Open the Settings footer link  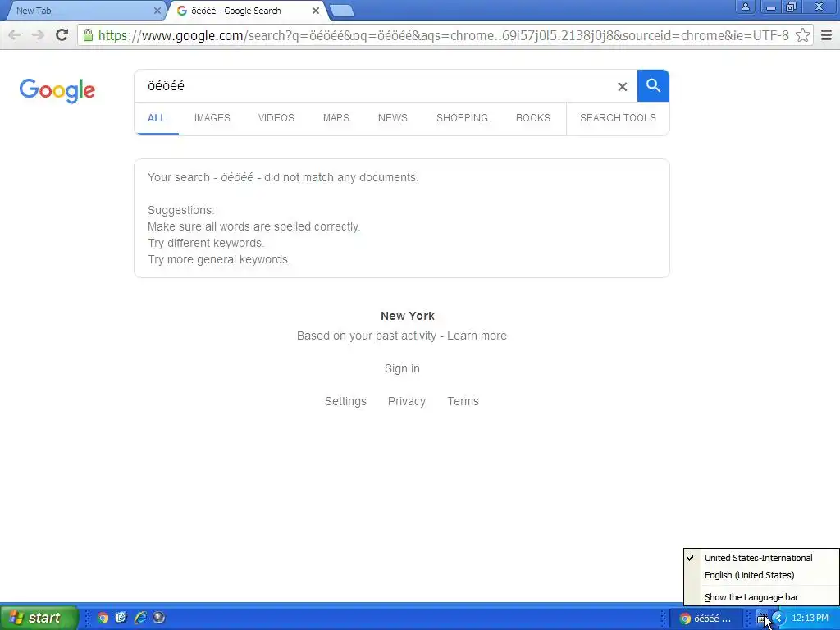(x=345, y=401)
